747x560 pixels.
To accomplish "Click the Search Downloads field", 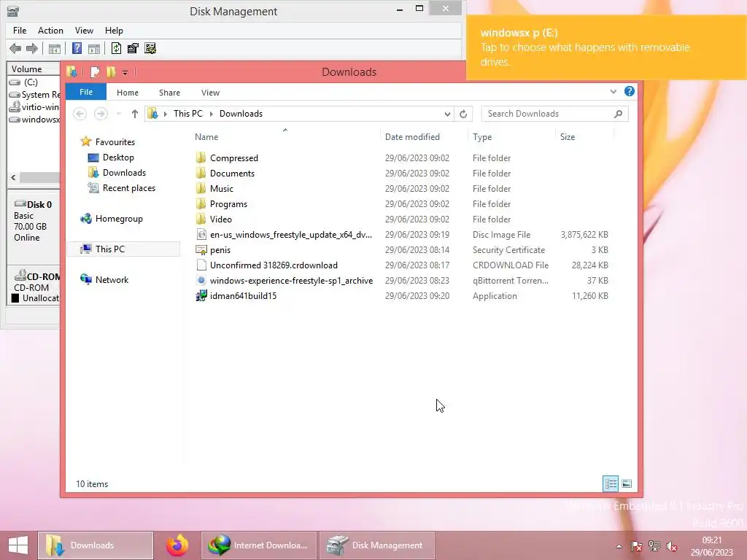I will [554, 114].
